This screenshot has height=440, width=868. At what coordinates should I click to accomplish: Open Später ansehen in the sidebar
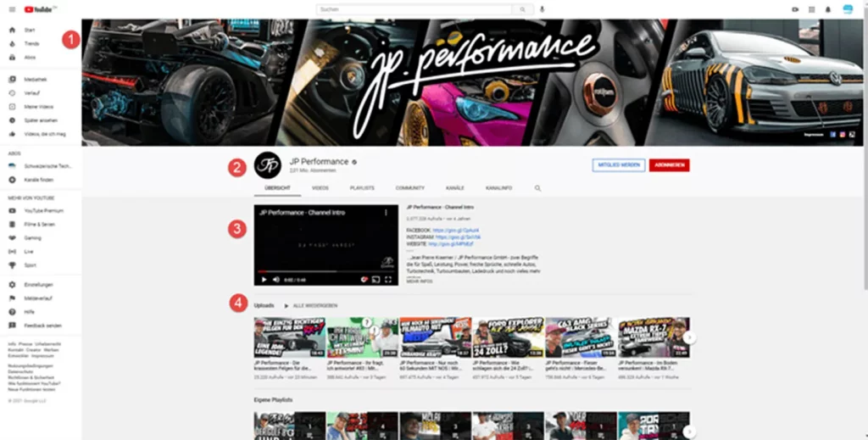click(x=41, y=120)
